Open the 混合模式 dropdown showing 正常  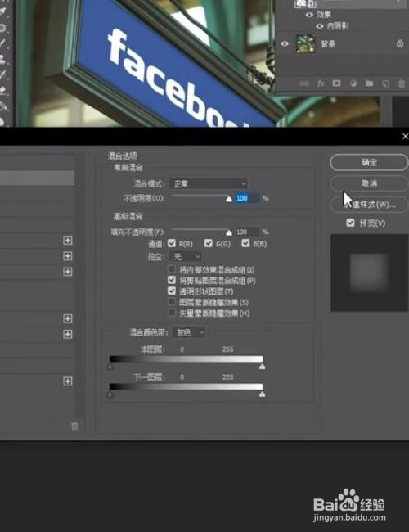209,183
